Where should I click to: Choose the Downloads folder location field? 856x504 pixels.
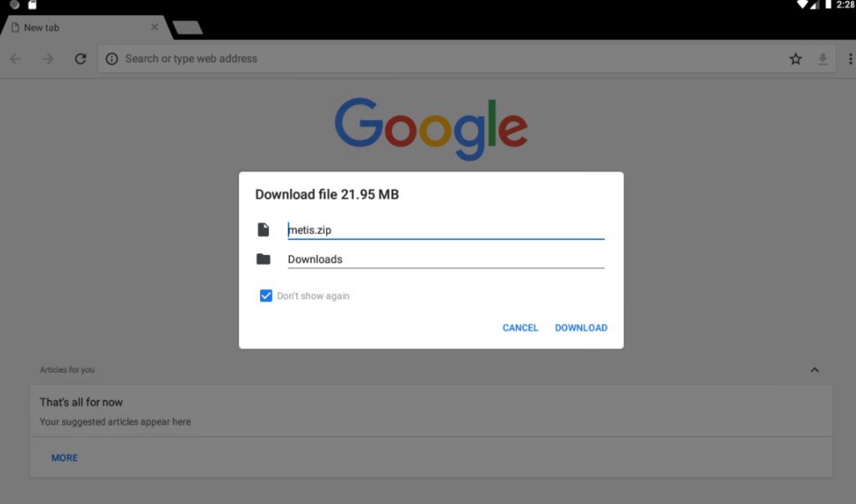coord(446,259)
